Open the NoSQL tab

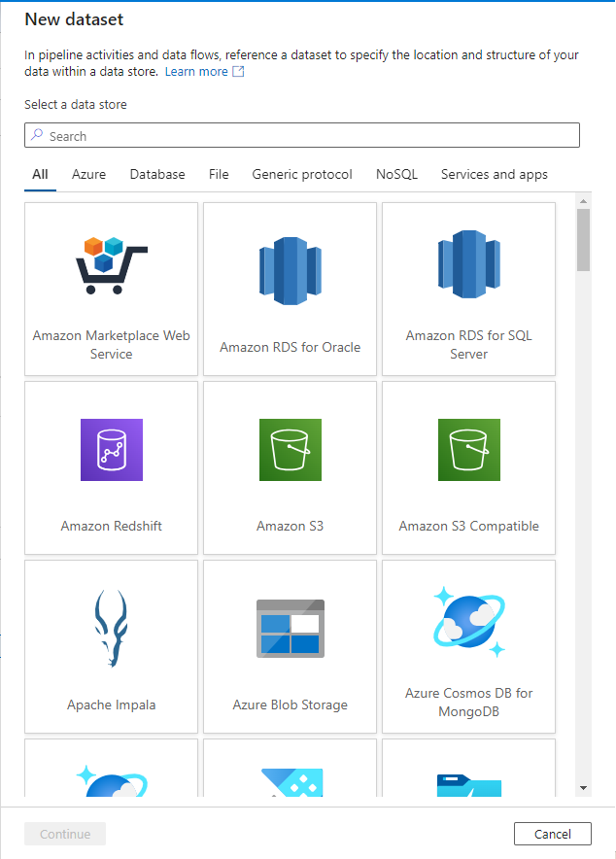(396, 174)
